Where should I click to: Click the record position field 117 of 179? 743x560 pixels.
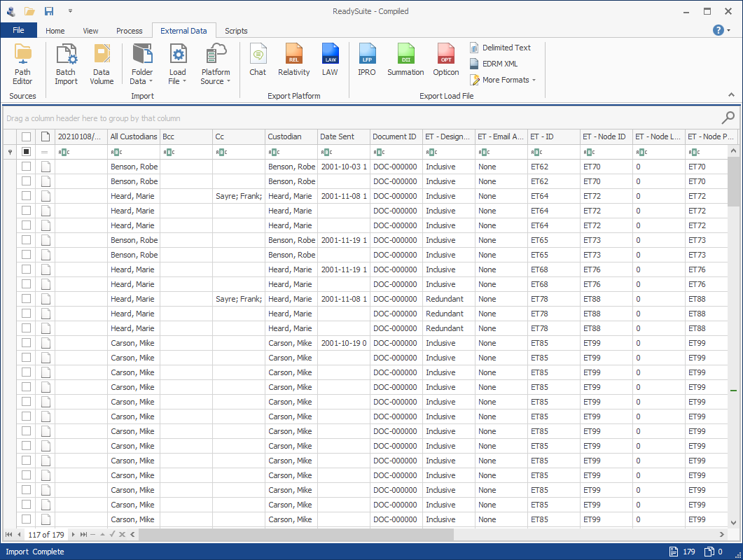pyautogui.click(x=46, y=534)
